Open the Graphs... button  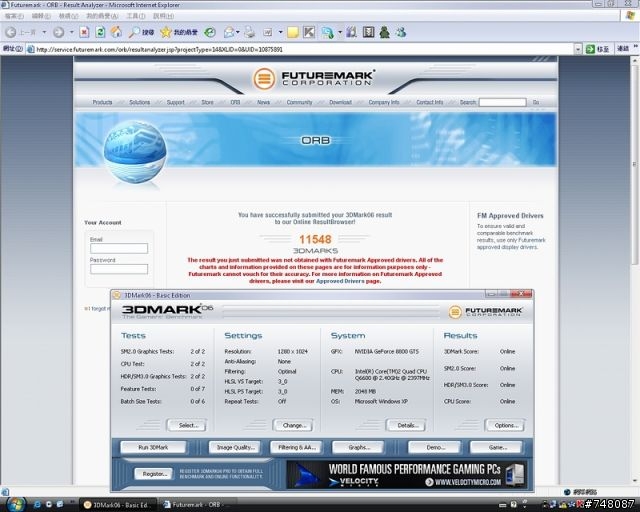tap(359, 447)
